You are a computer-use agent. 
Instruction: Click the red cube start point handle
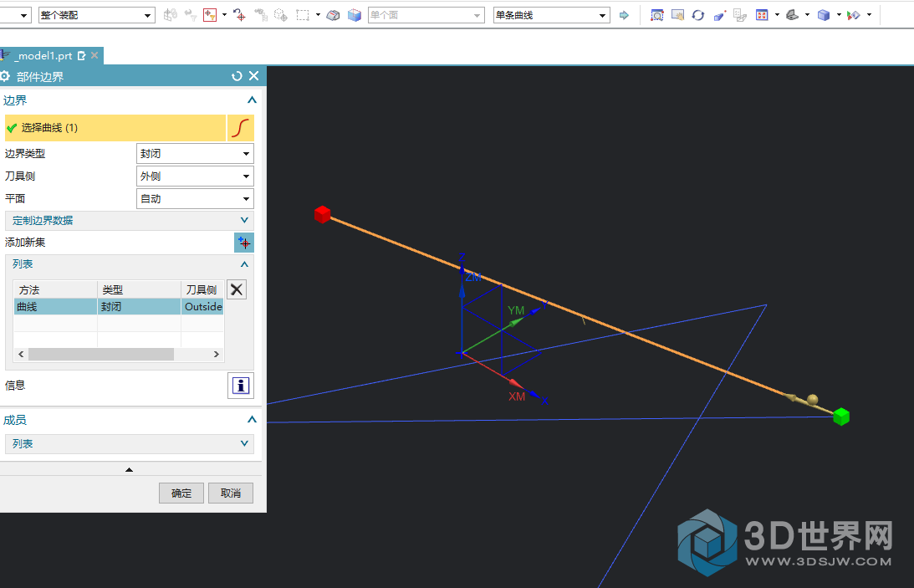(x=322, y=214)
